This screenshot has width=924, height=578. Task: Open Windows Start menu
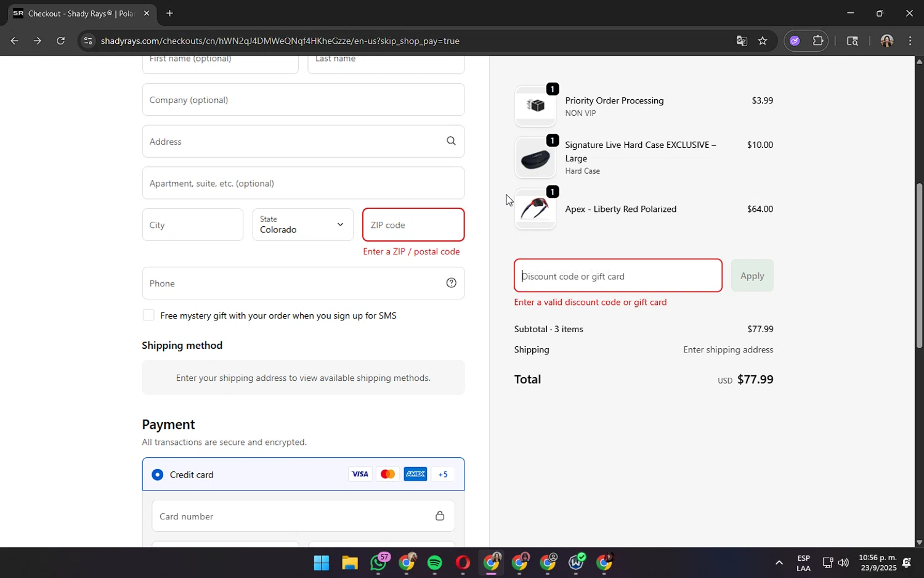click(322, 563)
